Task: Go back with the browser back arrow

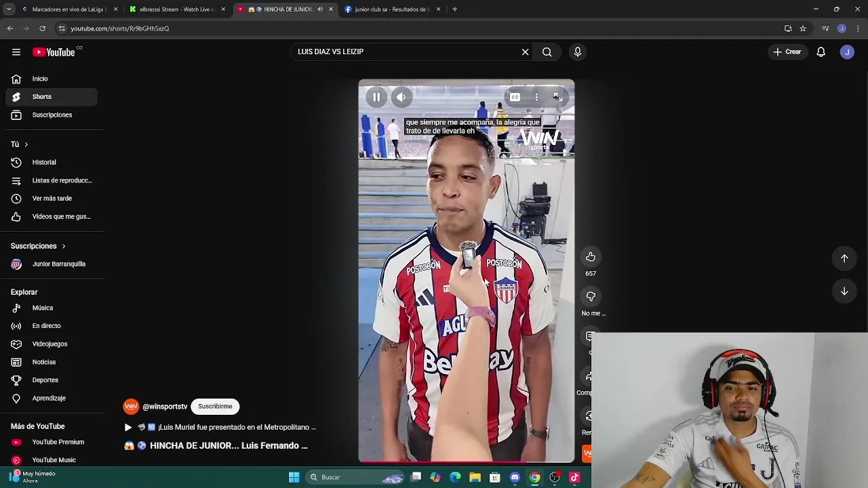Action: pyautogui.click(x=9, y=28)
